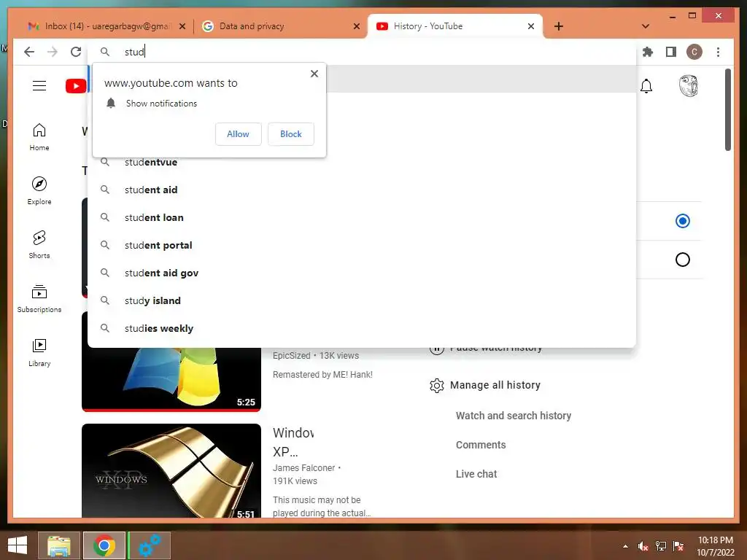Click the address bar containing stud

pyautogui.click(x=362, y=52)
